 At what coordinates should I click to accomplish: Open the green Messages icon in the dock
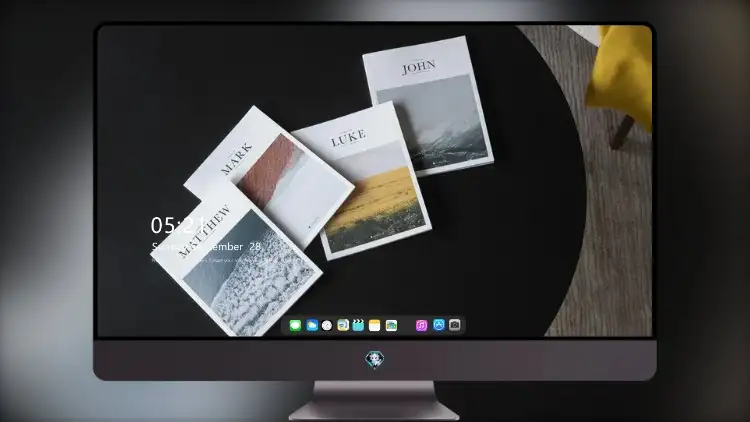tap(295, 325)
